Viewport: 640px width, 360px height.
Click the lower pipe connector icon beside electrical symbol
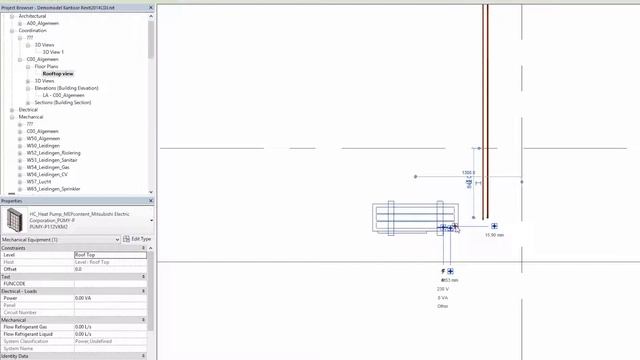point(450,271)
